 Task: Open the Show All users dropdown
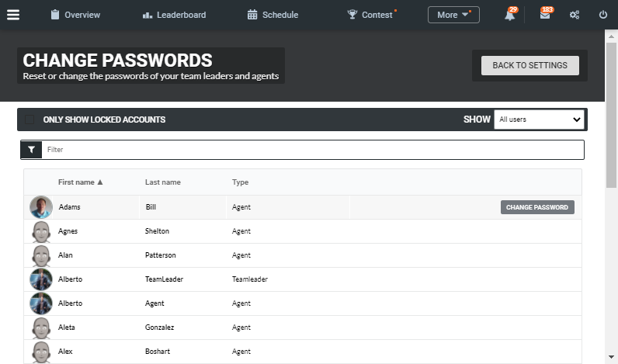(x=539, y=120)
